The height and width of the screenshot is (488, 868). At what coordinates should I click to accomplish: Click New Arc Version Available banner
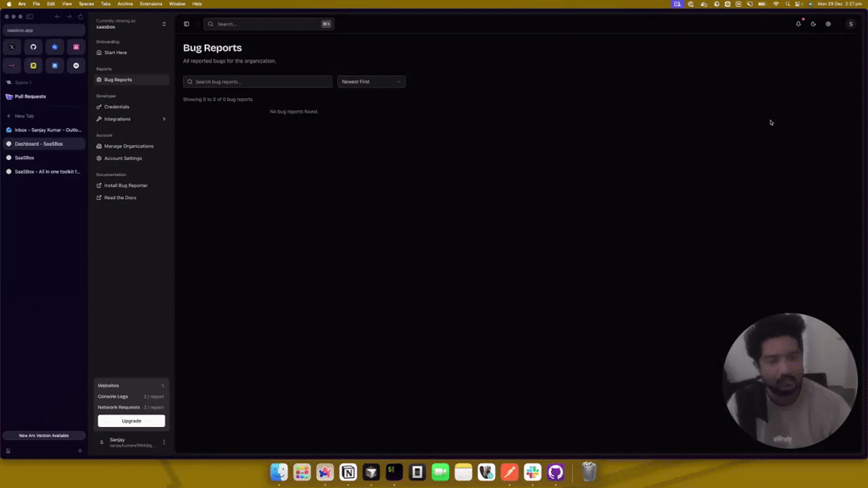44,435
